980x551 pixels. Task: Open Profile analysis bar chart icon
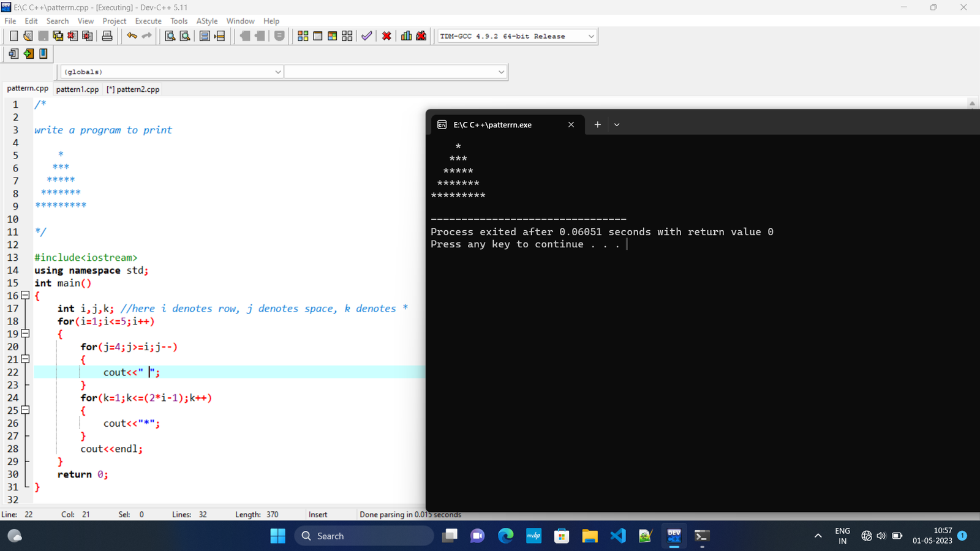point(406,36)
